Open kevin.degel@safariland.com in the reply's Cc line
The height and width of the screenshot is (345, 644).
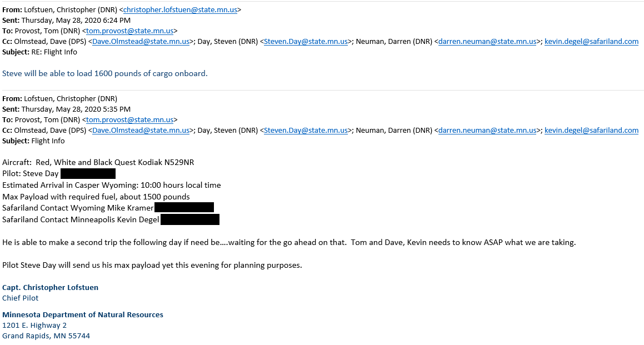[x=591, y=41]
